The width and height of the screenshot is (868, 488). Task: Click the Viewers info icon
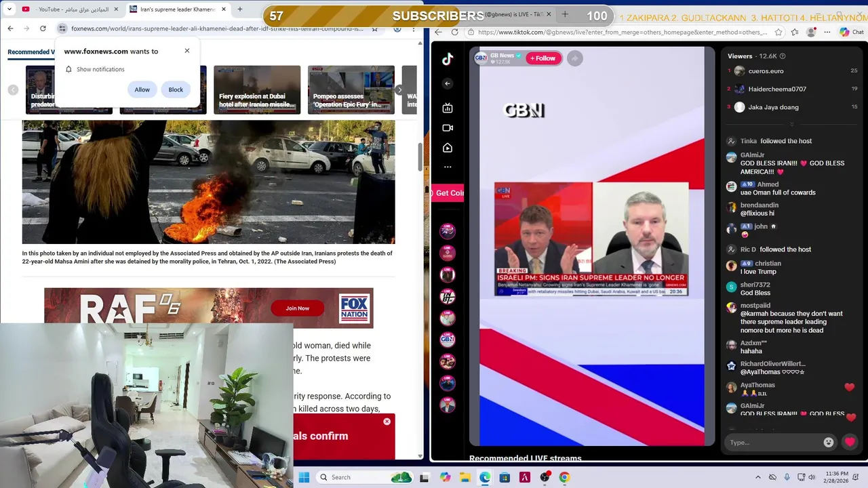(x=783, y=56)
